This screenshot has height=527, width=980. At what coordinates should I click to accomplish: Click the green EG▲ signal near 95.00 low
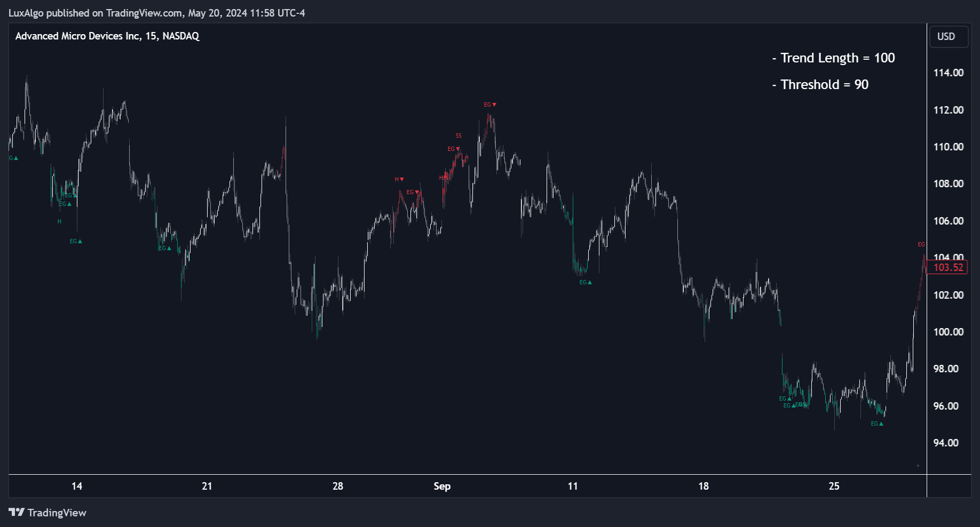point(877,424)
